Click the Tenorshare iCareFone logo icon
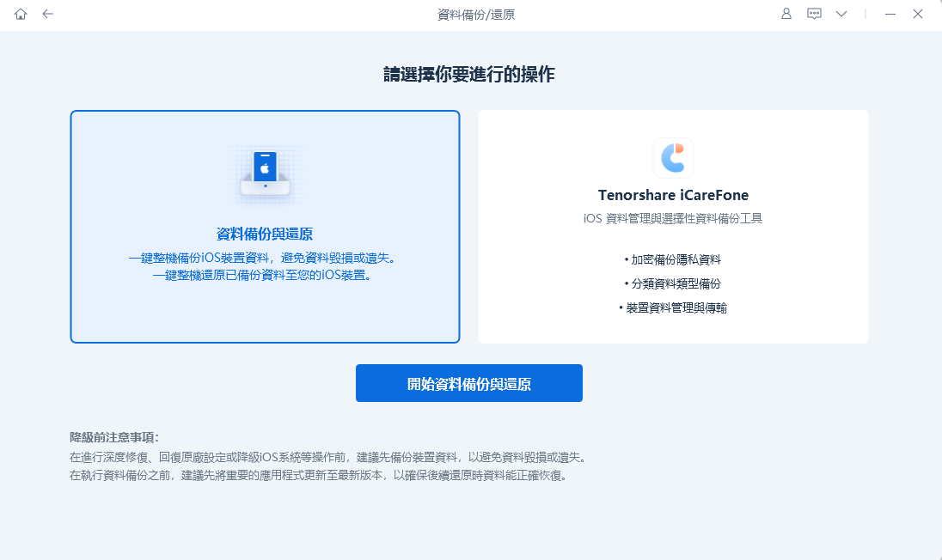 click(x=673, y=158)
